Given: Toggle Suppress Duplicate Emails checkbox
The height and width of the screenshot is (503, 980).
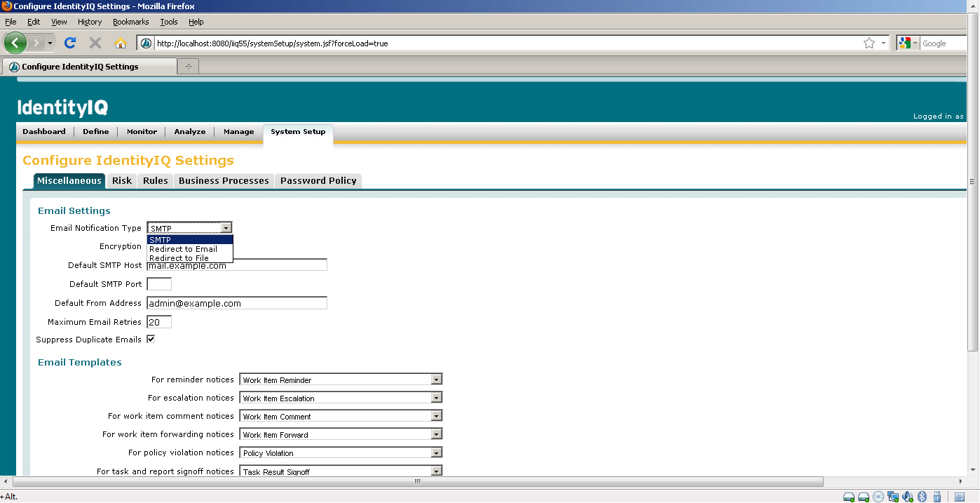Looking at the screenshot, I should 151,340.
